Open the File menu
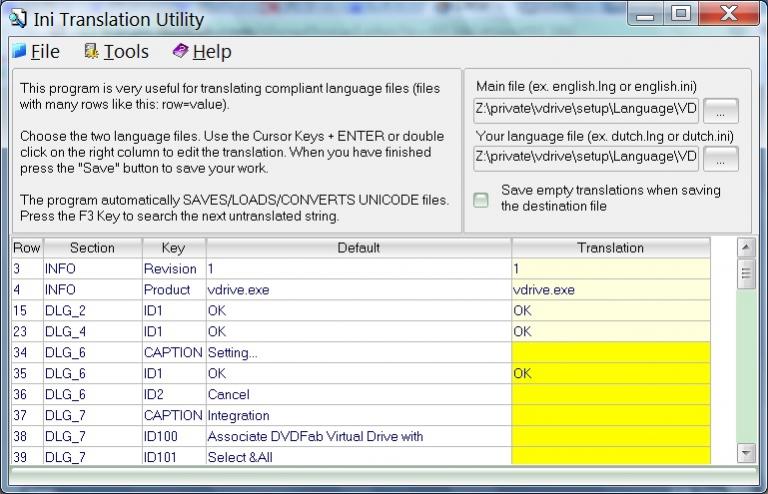768x494 pixels. tap(45, 51)
